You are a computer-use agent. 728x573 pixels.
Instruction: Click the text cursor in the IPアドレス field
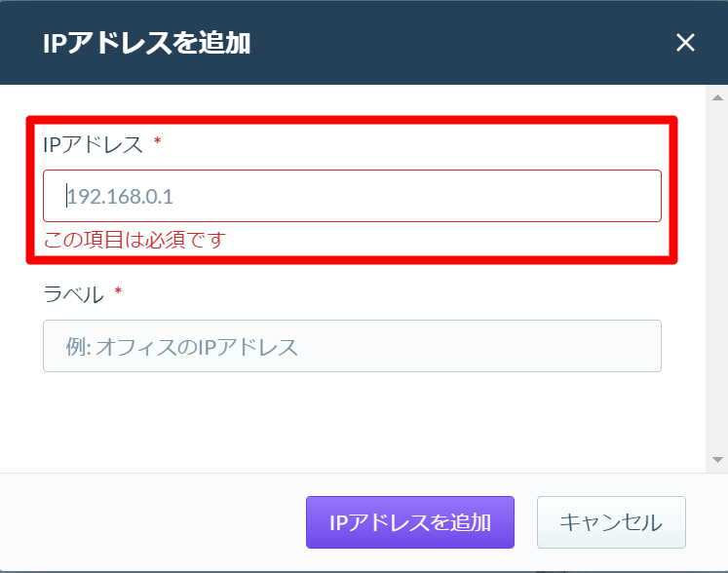(66, 196)
